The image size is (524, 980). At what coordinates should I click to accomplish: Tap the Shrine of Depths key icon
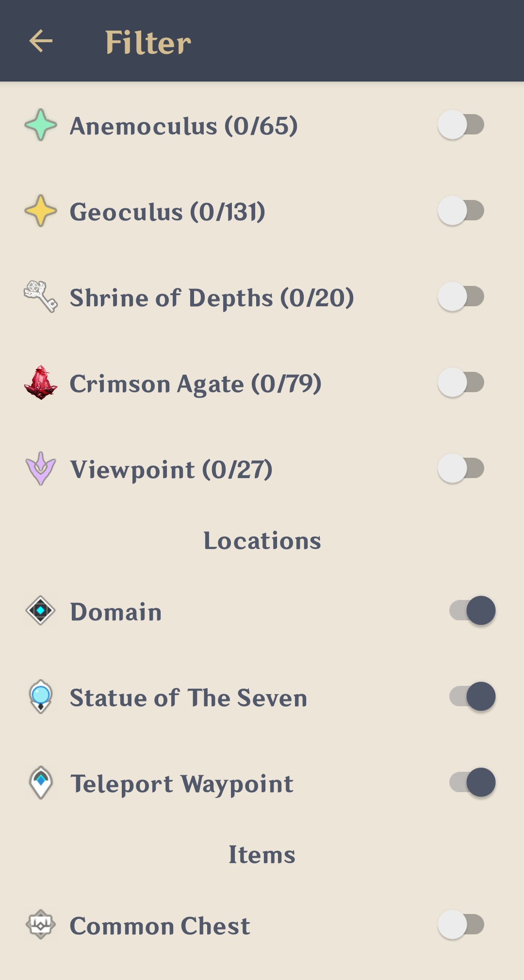(x=41, y=297)
